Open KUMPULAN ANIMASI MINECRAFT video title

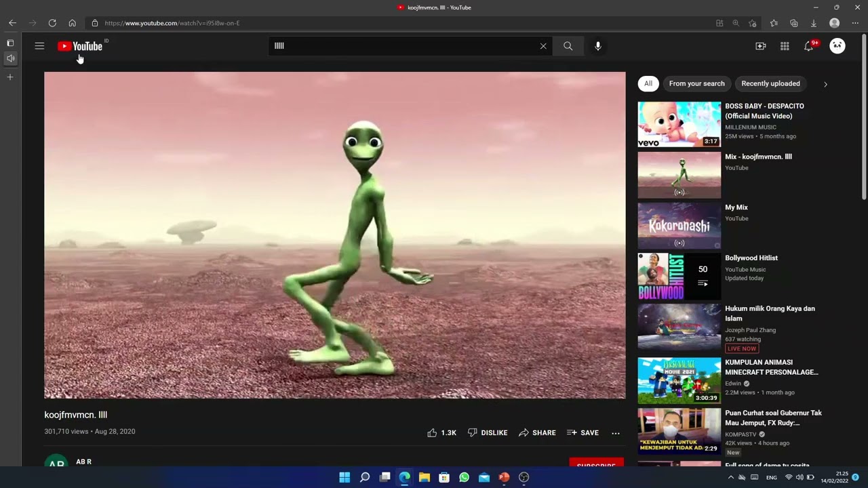click(772, 367)
